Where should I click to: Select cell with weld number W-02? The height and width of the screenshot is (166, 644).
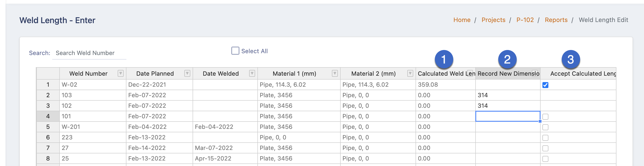pos(93,85)
